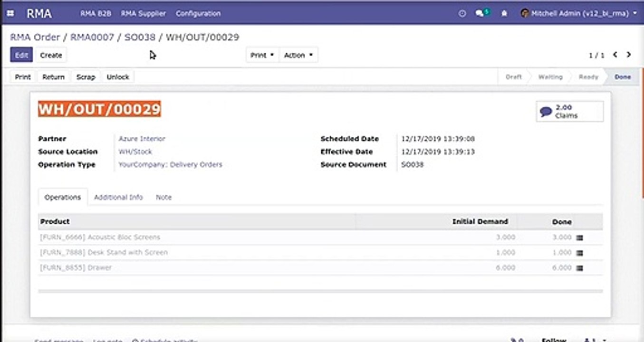644x342 pixels.
Task: Switch to the Note tab
Action: pyautogui.click(x=163, y=197)
